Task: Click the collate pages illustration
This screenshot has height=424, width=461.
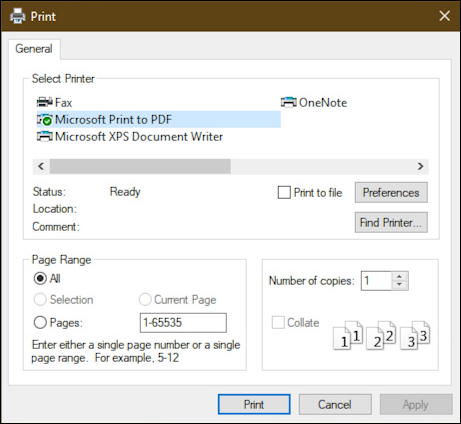Action: [382, 335]
